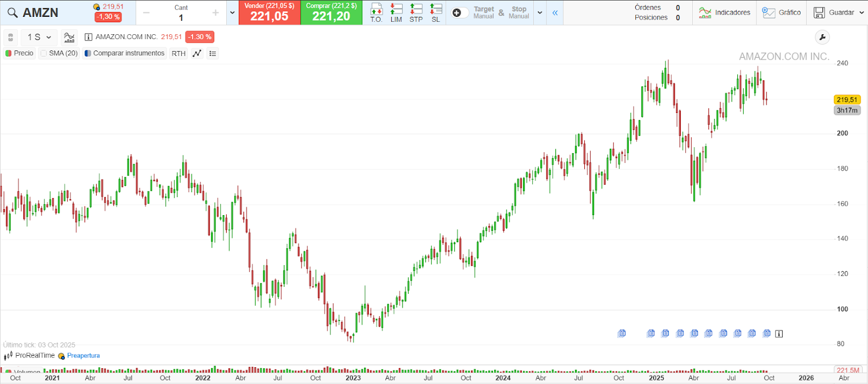Toggle RTH trading hours
Image resolution: width=868 pixels, height=384 pixels.
(x=178, y=53)
